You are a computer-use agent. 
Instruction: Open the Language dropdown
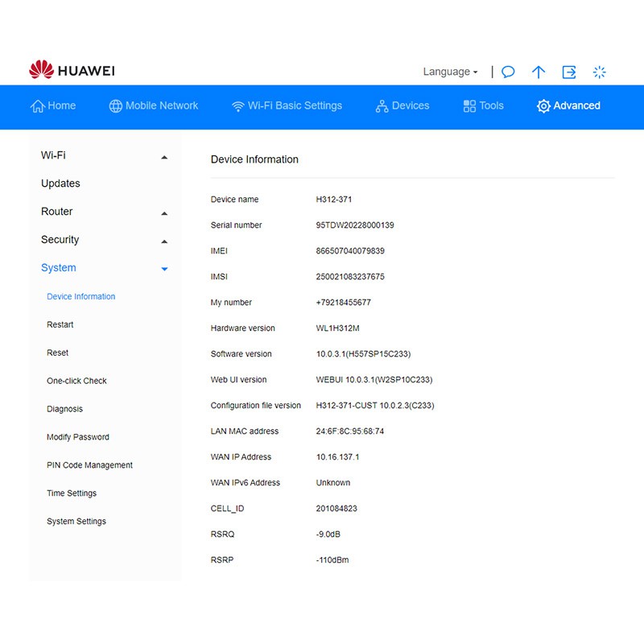tap(450, 72)
